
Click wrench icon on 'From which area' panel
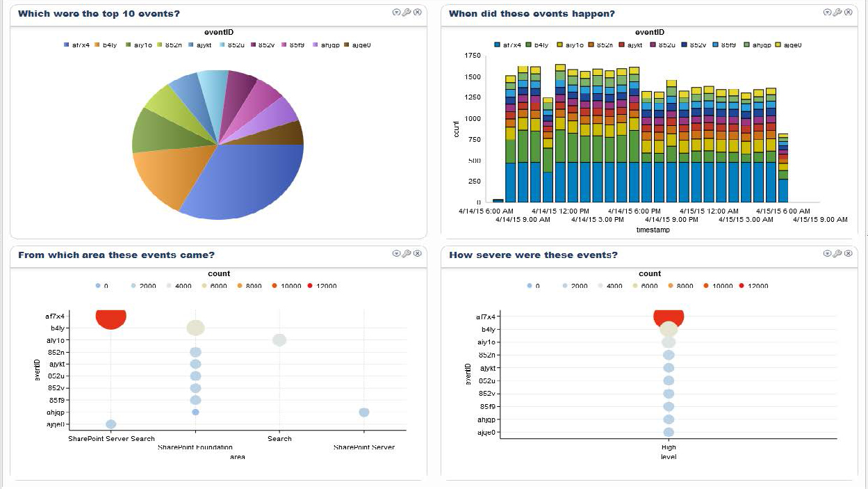click(407, 254)
